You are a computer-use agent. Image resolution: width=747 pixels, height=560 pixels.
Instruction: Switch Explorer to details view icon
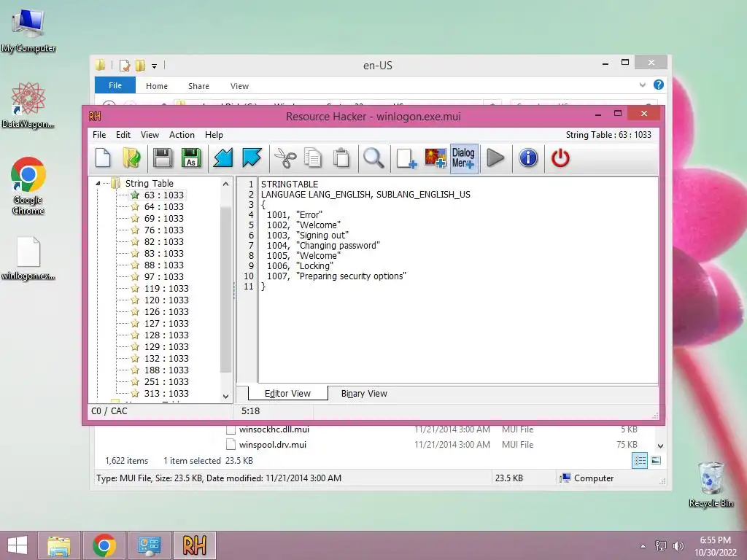point(639,460)
